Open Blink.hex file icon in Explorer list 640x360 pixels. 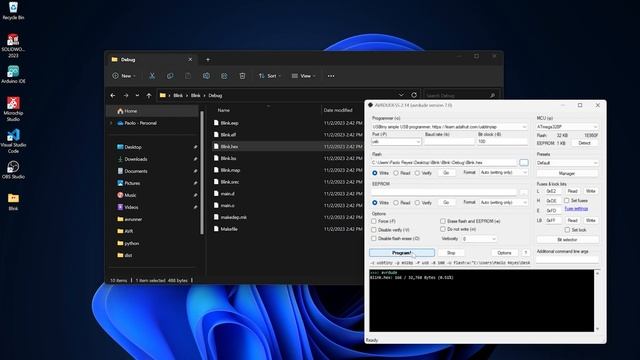click(x=216, y=146)
